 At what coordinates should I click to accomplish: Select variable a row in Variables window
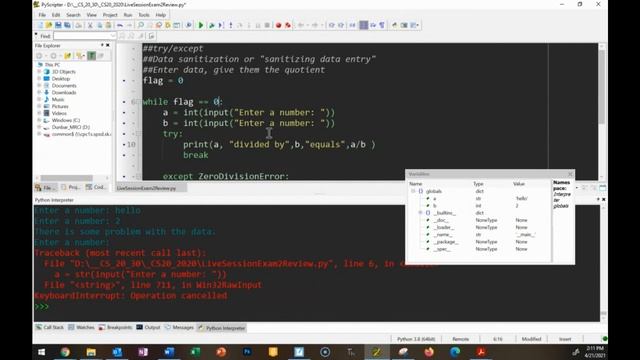coord(480,198)
